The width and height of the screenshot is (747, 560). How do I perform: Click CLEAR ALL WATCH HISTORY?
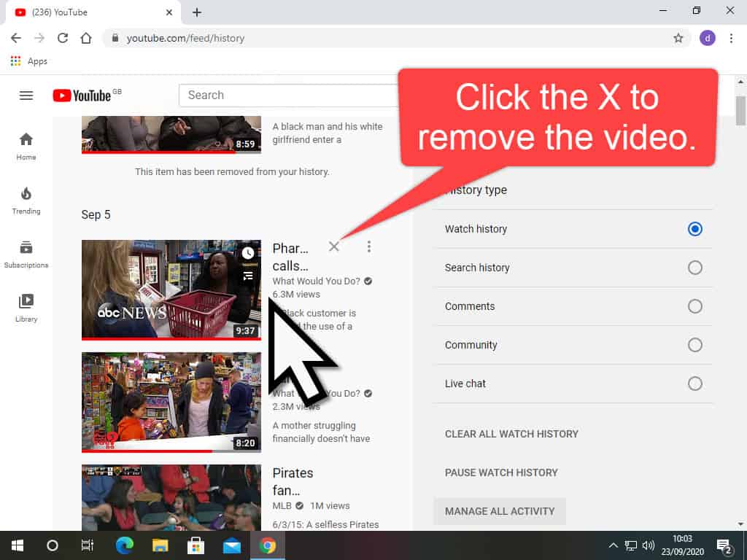pyautogui.click(x=511, y=434)
